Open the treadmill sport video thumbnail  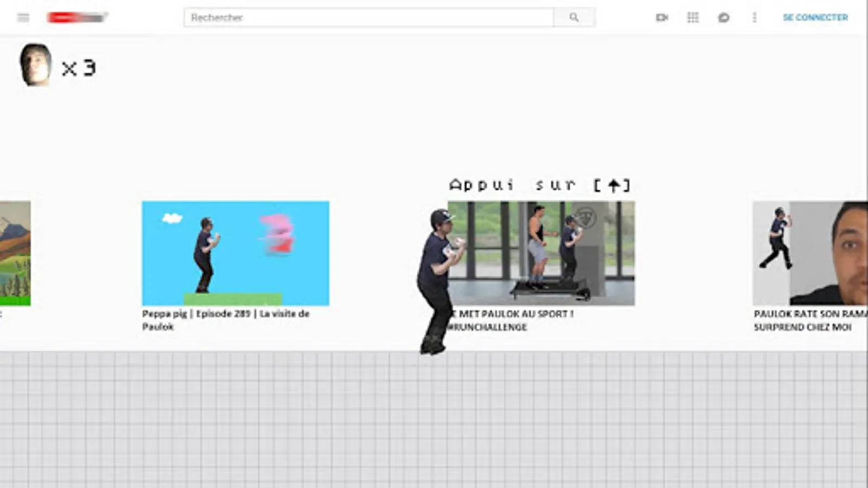(x=541, y=253)
